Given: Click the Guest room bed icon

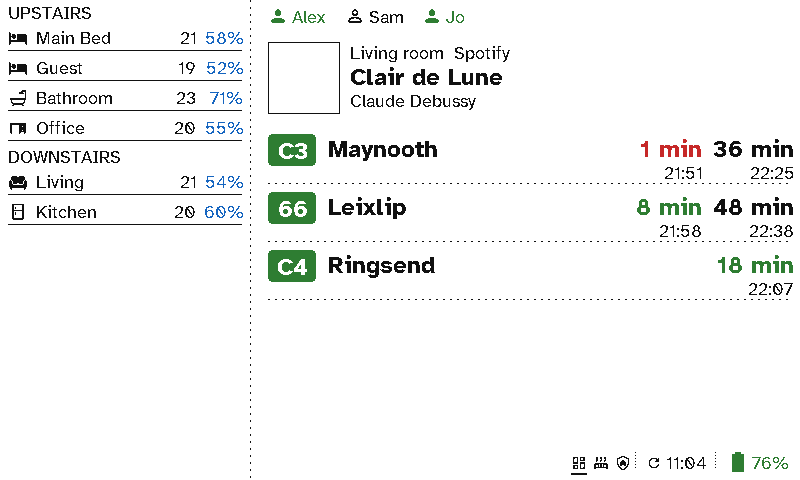Looking at the screenshot, I should point(18,68).
